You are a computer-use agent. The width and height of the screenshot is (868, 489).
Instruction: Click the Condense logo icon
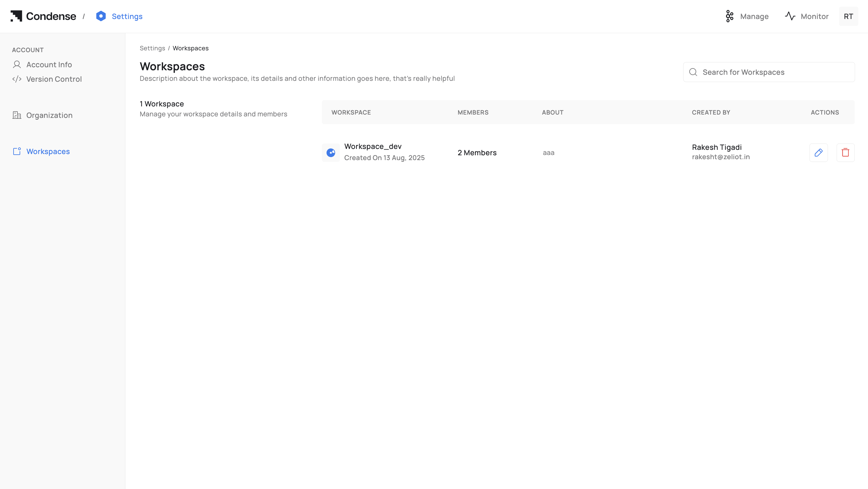click(16, 16)
